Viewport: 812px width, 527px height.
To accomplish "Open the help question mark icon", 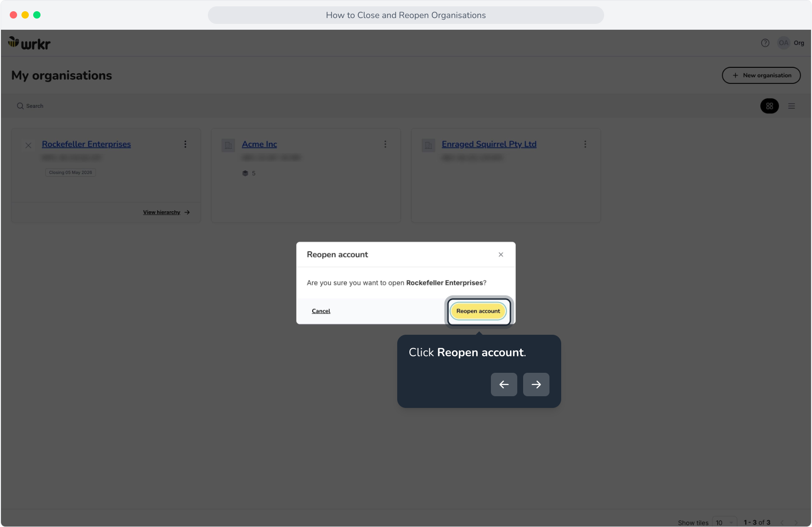I will point(765,43).
